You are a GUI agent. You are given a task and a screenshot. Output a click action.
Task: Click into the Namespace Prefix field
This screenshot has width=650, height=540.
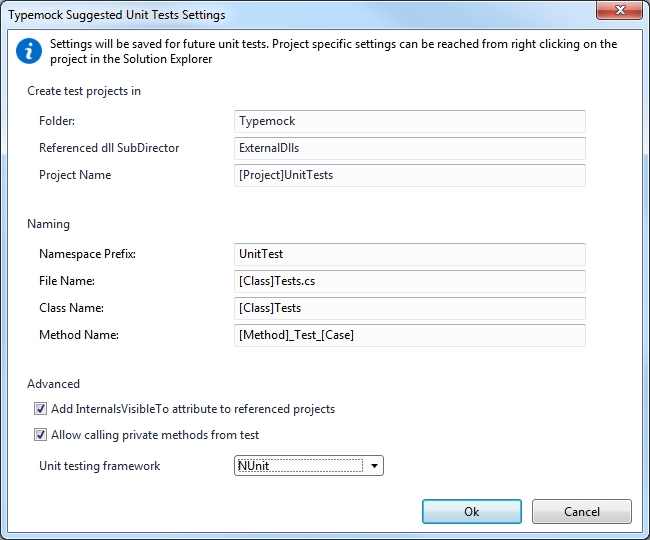tap(409, 254)
